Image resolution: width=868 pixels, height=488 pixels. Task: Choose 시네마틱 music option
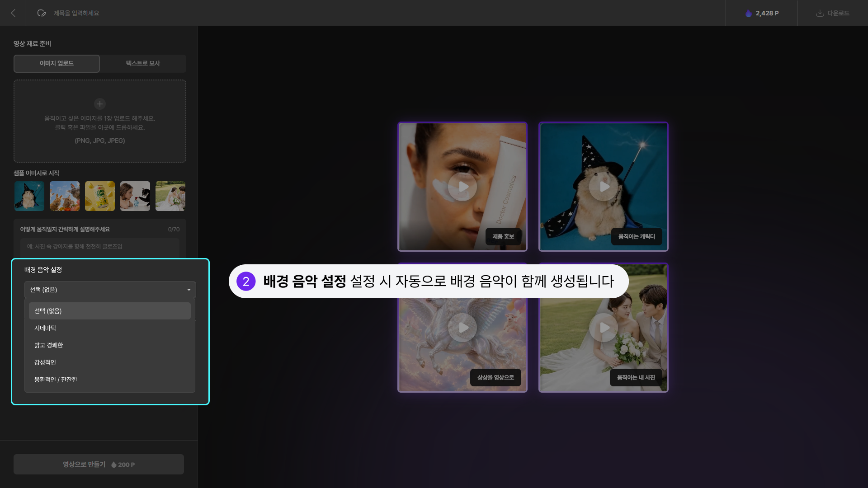(110, 328)
